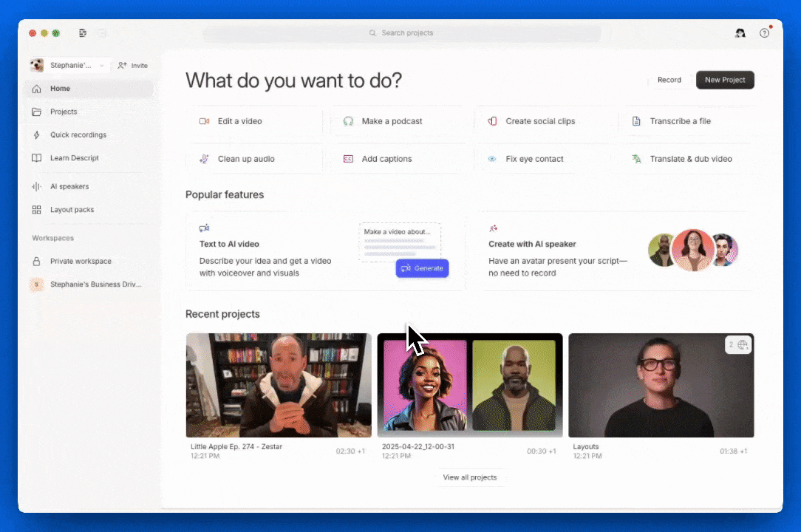Choose Add captions

point(399,159)
